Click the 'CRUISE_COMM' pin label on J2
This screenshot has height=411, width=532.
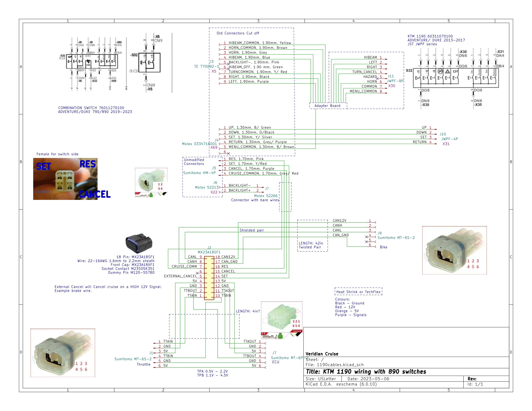pyautogui.click(x=184, y=266)
